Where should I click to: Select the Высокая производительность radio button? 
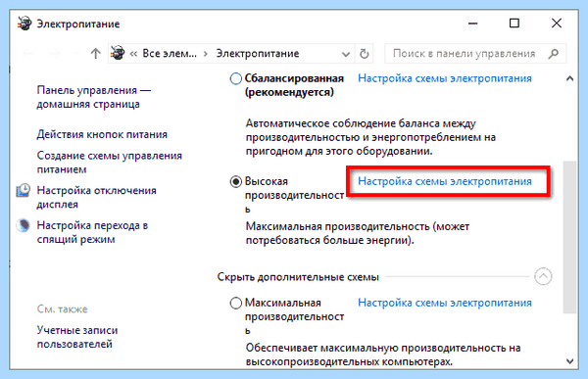(235, 182)
